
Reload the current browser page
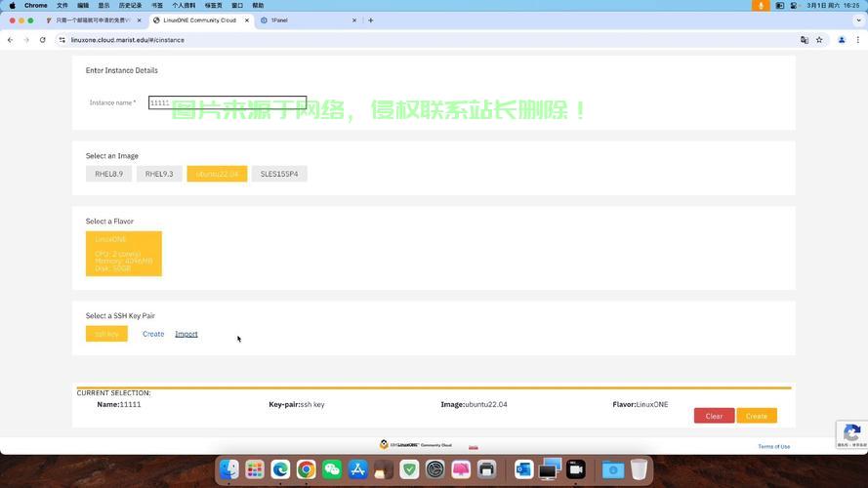pos(43,40)
